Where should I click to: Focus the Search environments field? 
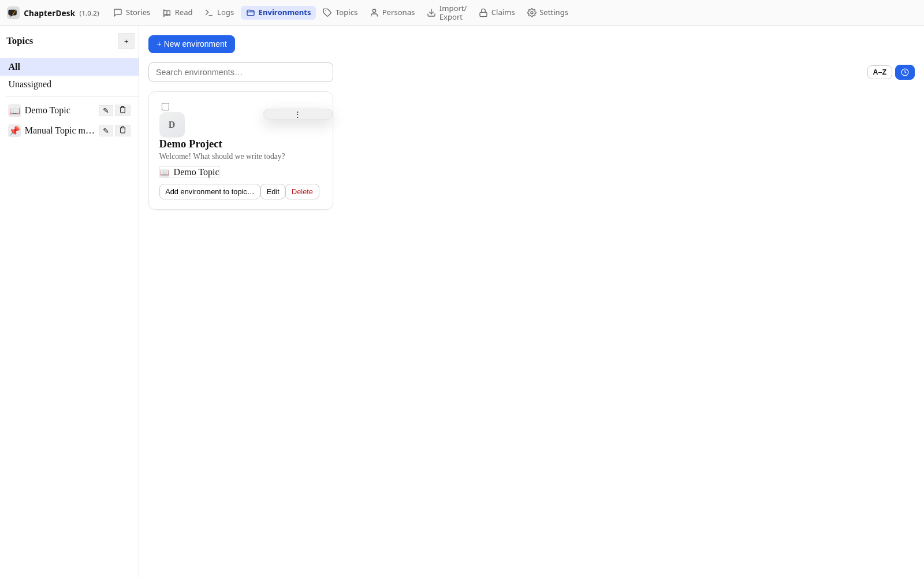click(241, 72)
